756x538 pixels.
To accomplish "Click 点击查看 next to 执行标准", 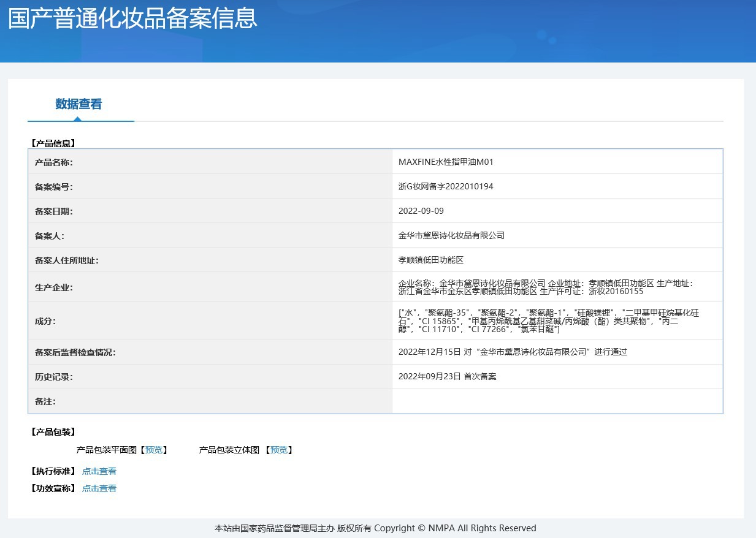I will click(99, 471).
